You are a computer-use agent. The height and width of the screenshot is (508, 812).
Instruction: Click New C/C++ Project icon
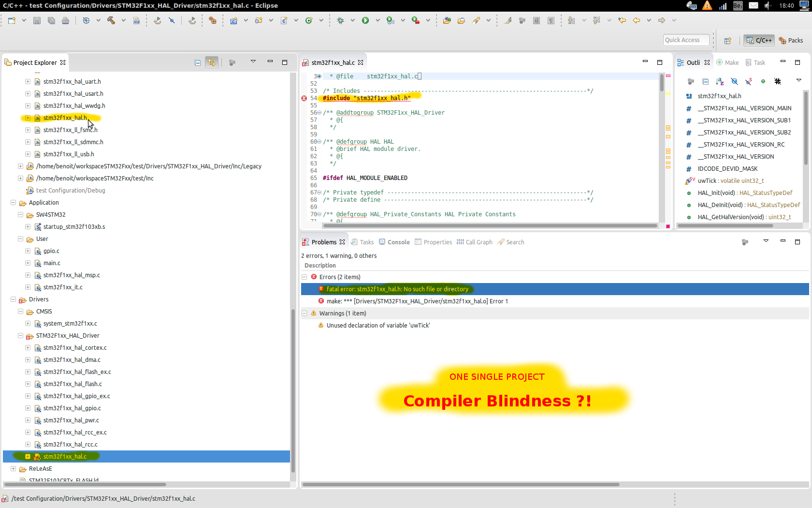coord(234,20)
